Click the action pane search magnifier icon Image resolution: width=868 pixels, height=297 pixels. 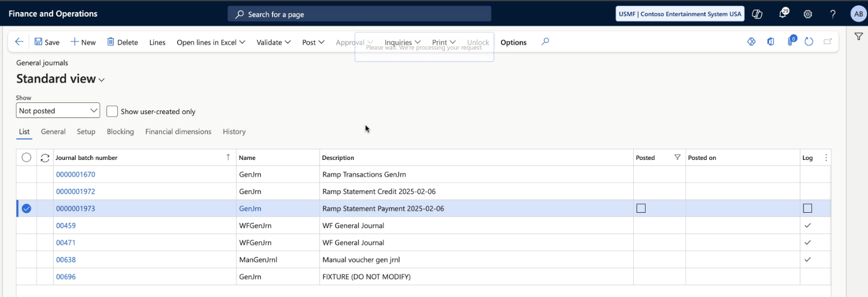coord(545,42)
